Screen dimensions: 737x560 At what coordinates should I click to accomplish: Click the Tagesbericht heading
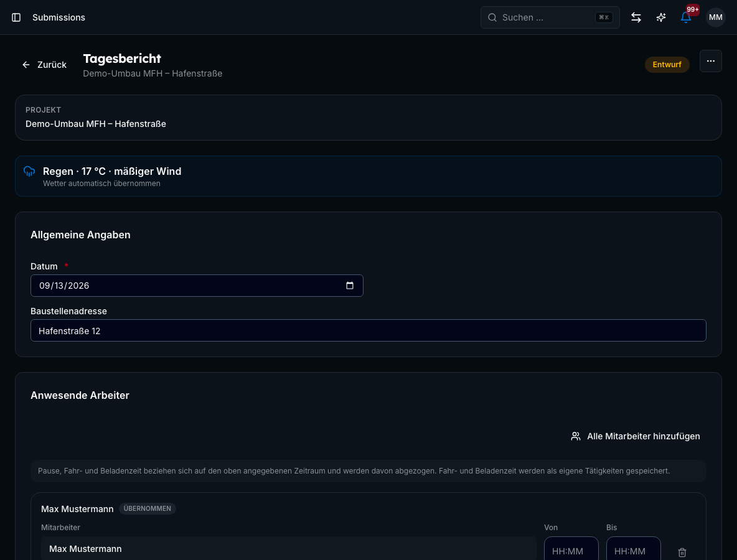tap(122, 58)
